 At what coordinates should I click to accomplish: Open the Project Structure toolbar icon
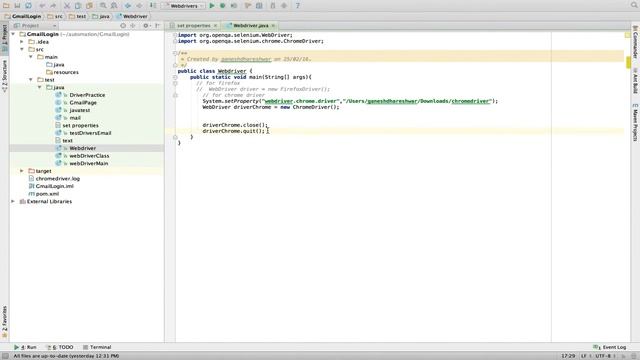tap(259, 6)
